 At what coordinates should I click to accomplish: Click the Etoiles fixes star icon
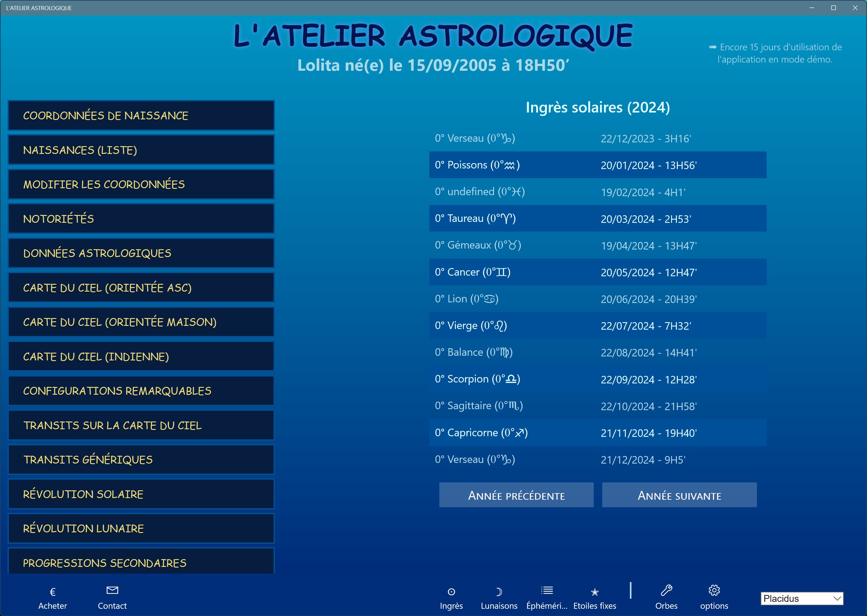[595, 592]
